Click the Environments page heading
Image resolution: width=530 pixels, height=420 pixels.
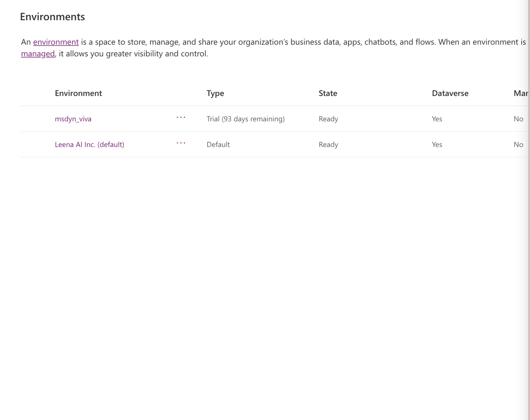pos(52,17)
